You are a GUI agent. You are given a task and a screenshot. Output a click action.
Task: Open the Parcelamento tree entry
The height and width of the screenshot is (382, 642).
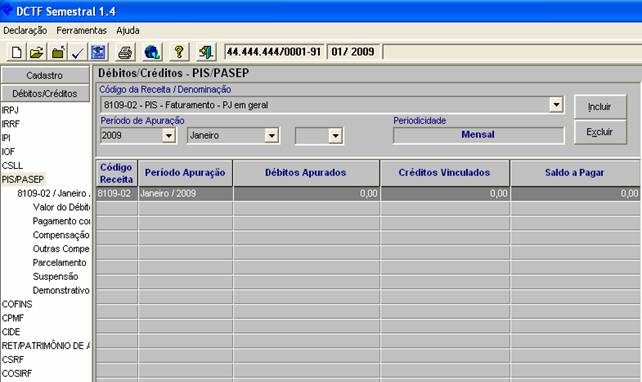pyautogui.click(x=59, y=263)
